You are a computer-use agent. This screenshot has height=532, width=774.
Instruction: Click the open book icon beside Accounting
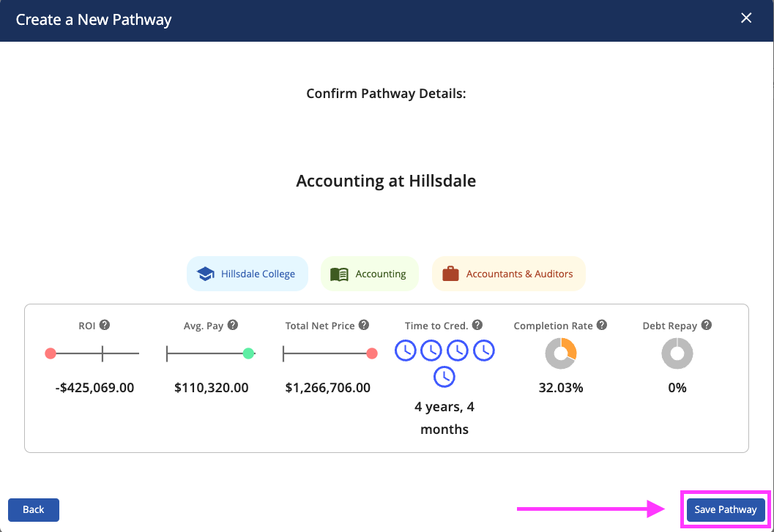point(339,274)
